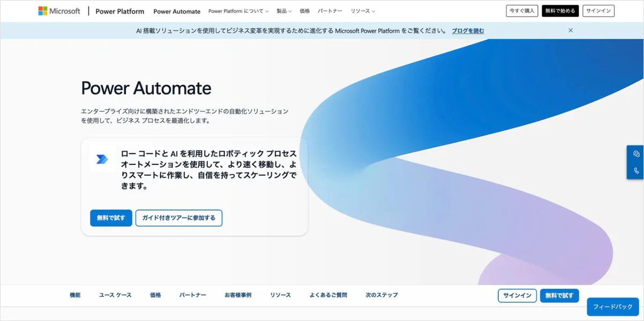Click the Power Automate flow icon in card
The image size is (644, 321).
point(102,159)
